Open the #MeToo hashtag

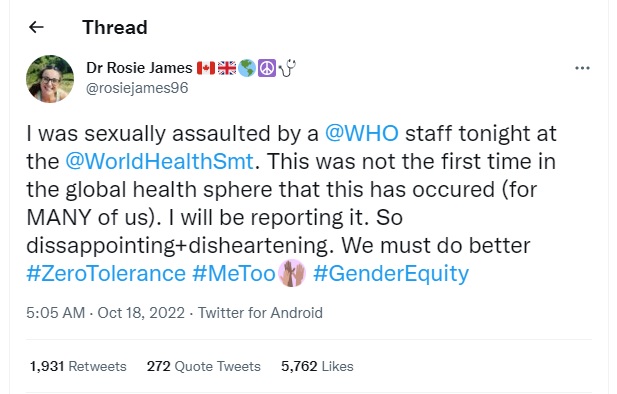[x=234, y=273]
